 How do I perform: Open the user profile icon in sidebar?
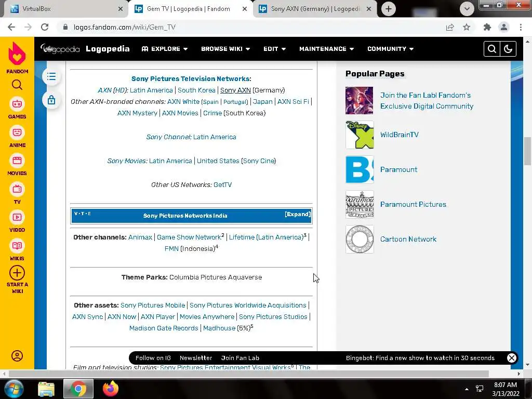click(17, 356)
